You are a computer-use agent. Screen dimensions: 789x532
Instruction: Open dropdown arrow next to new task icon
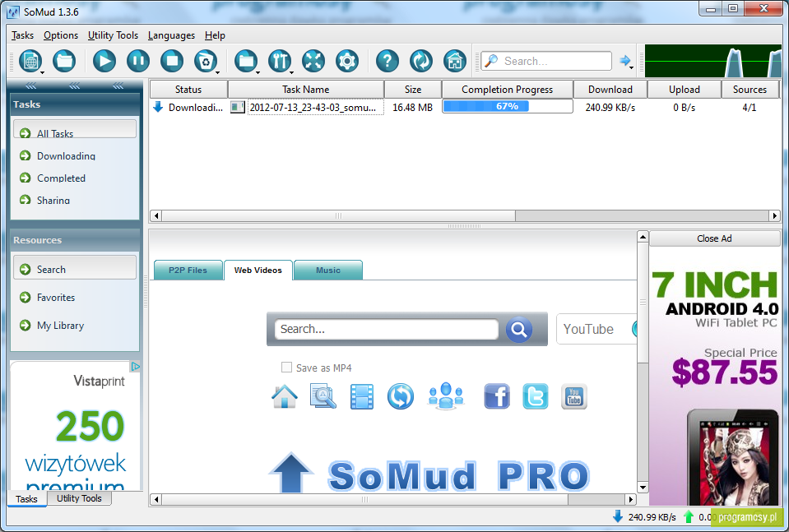(x=43, y=73)
